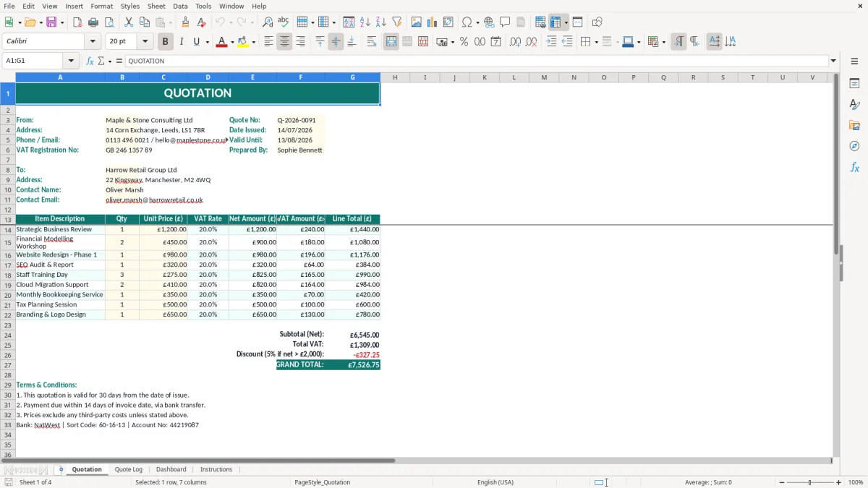
Task: Open Draw Functions shapes icon
Action: coord(597,22)
